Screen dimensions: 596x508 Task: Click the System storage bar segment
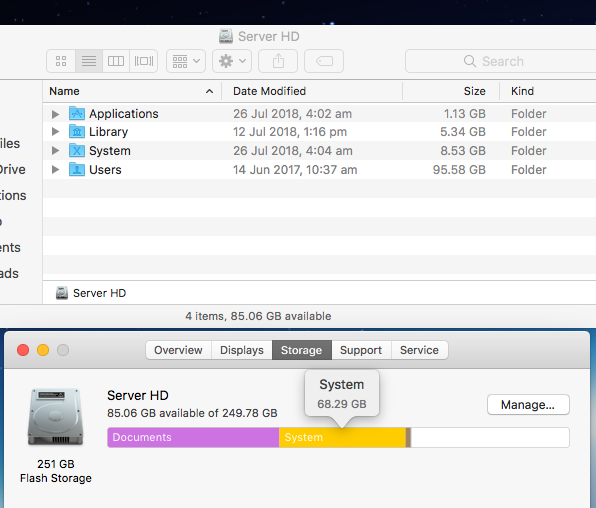[342, 437]
